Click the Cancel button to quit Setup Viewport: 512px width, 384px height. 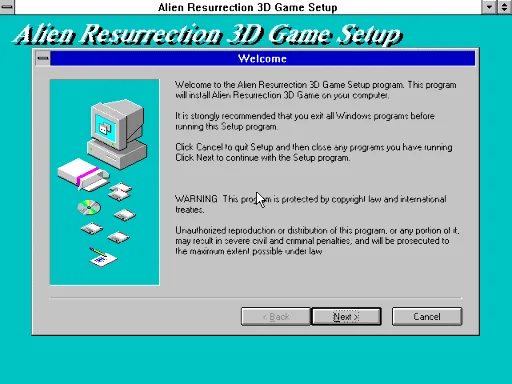(427, 316)
